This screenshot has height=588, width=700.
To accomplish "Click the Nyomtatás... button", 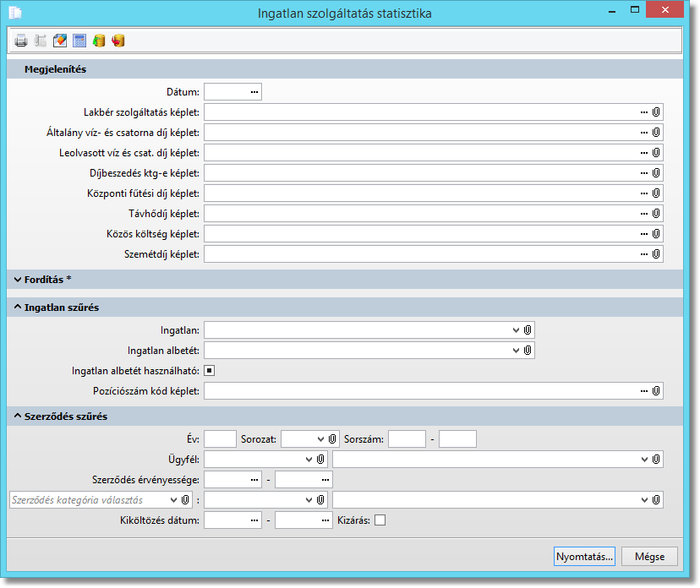I will pyautogui.click(x=583, y=557).
